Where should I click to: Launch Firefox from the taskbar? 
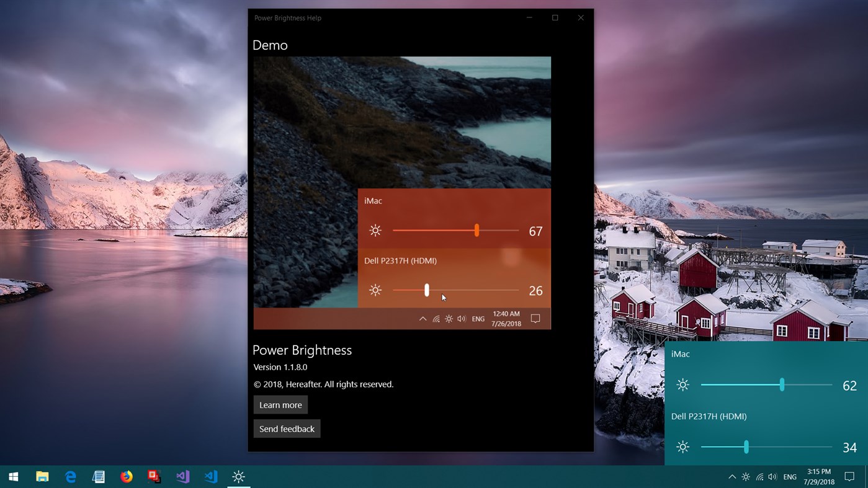126,477
